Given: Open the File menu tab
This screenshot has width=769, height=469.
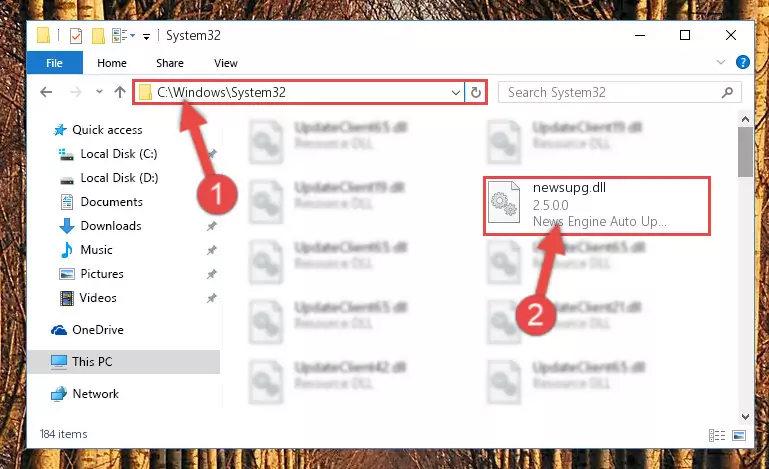Looking at the screenshot, I should tap(54, 63).
